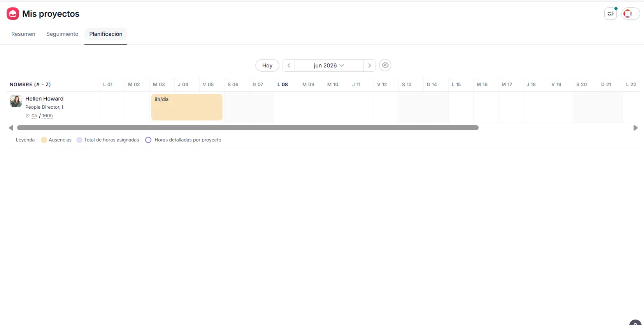Click the 0h assigned hours value
This screenshot has height=325, width=644.
[34, 116]
